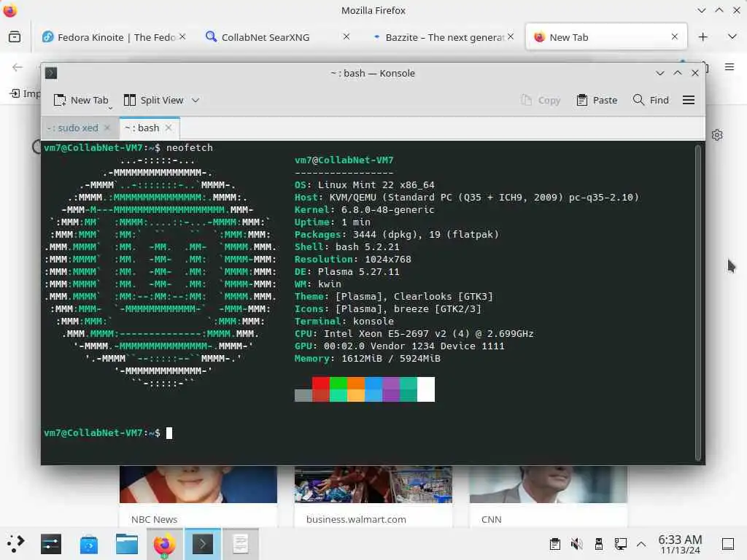Click the greyed Copy button in Konsole
747x560 pixels.
[541, 100]
